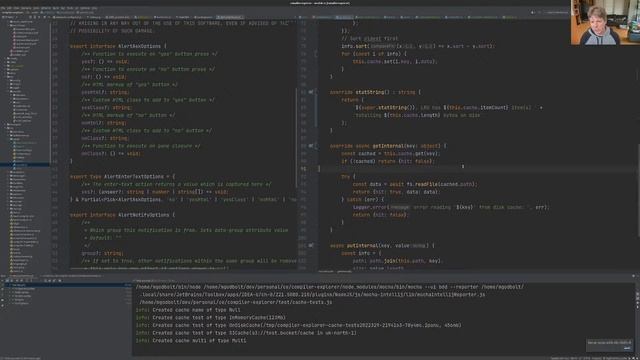Click console line mentioning S3Cache

246,333
